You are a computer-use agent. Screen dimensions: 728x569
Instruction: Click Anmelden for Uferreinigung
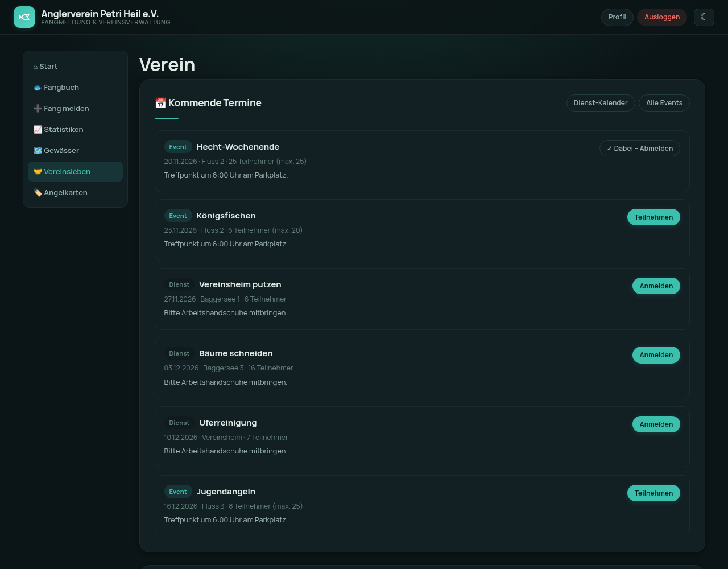[656, 424]
